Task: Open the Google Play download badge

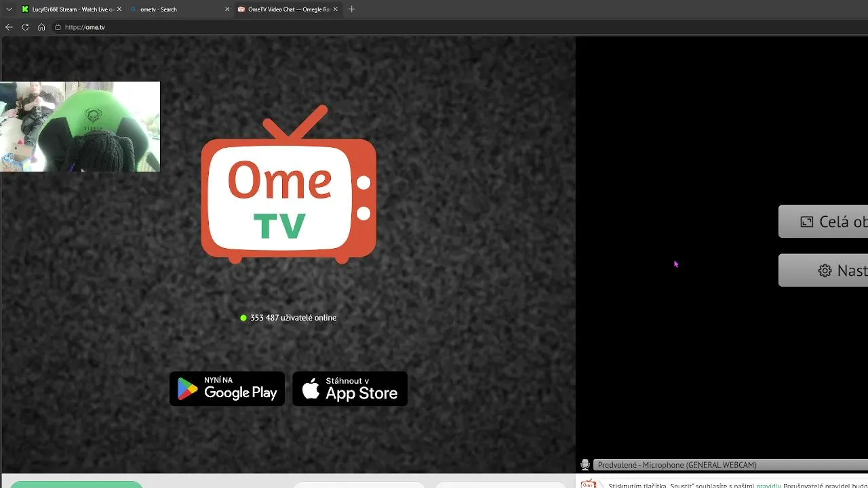Action: pos(227,389)
